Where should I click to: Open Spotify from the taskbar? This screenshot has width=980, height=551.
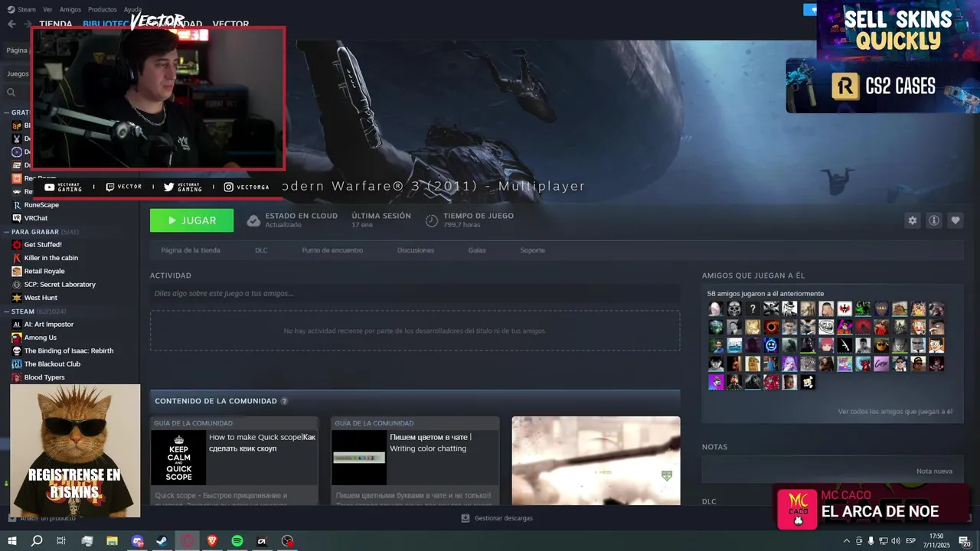tap(237, 541)
